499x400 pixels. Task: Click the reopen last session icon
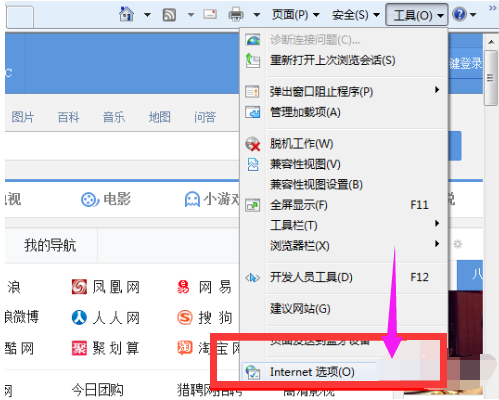tap(253, 60)
